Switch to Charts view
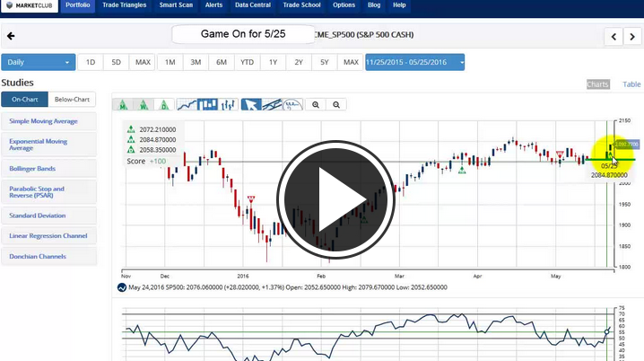The width and height of the screenshot is (644, 361). (597, 84)
